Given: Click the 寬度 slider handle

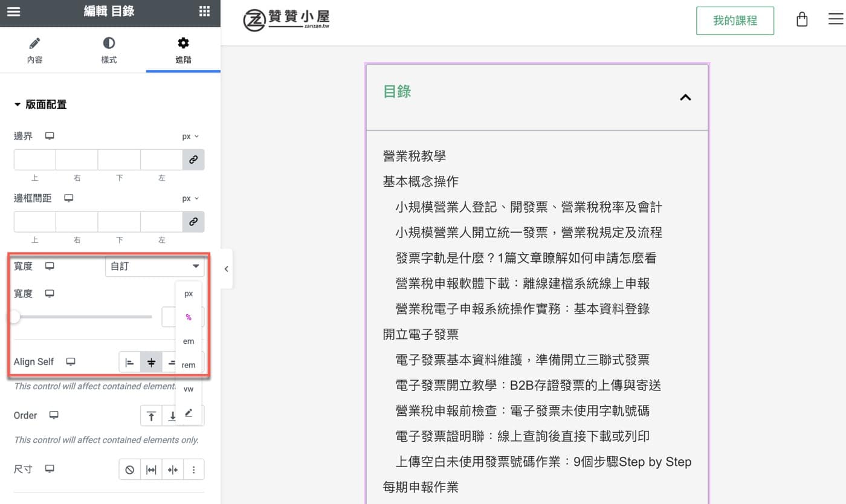Looking at the screenshot, I should (14, 317).
